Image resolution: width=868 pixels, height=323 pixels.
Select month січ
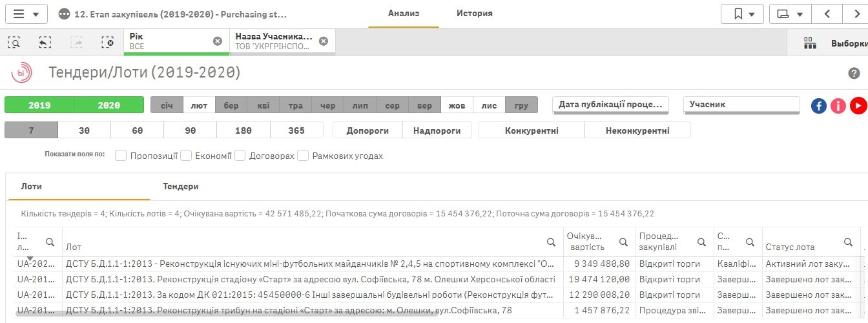(167, 105)
